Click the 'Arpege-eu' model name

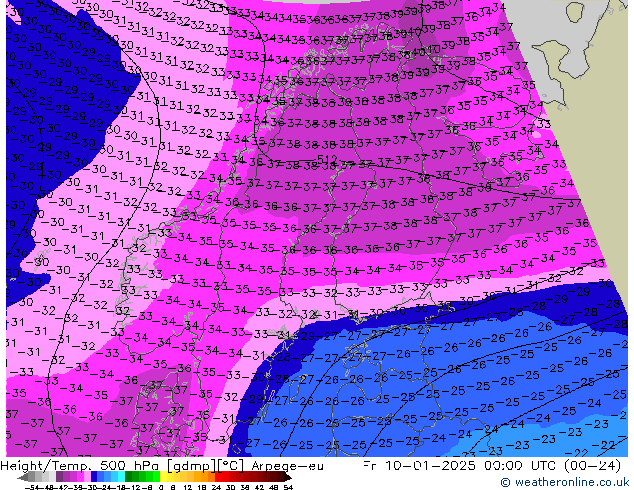coord(287,466)
